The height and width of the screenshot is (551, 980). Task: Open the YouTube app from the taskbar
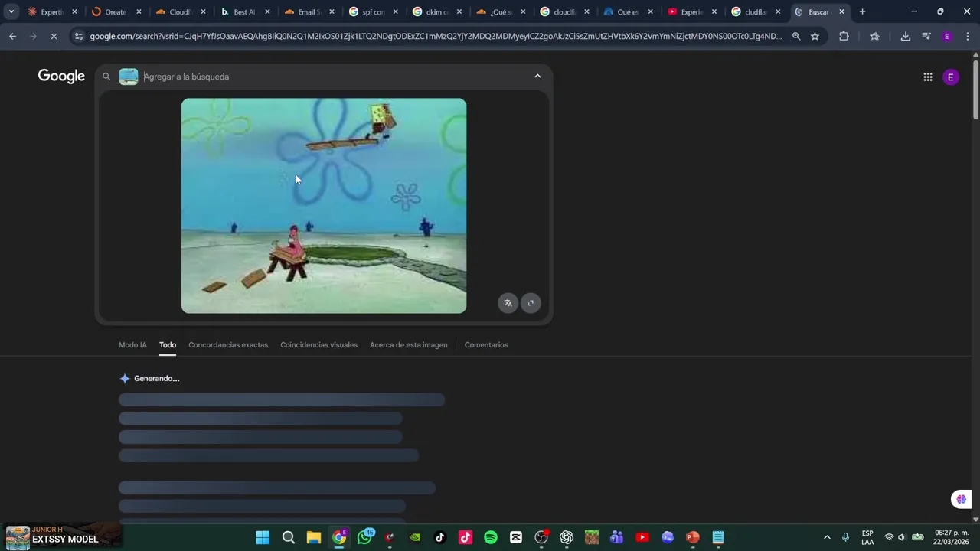[x=642, y=537]
